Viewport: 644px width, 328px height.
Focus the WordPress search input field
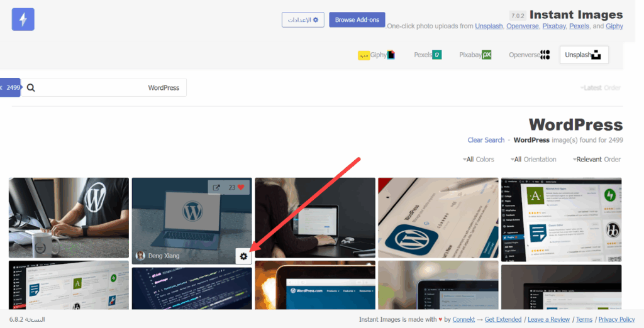pos(104,87)
